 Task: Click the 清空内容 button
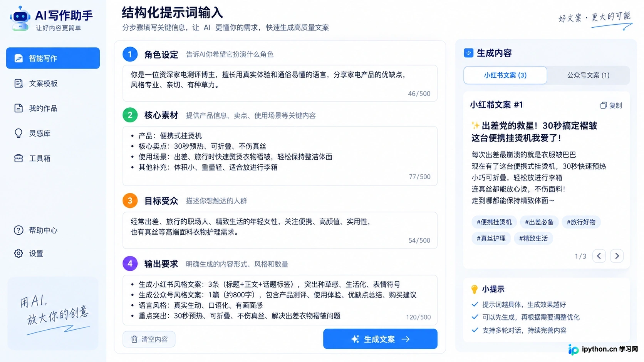pos(149,339)
